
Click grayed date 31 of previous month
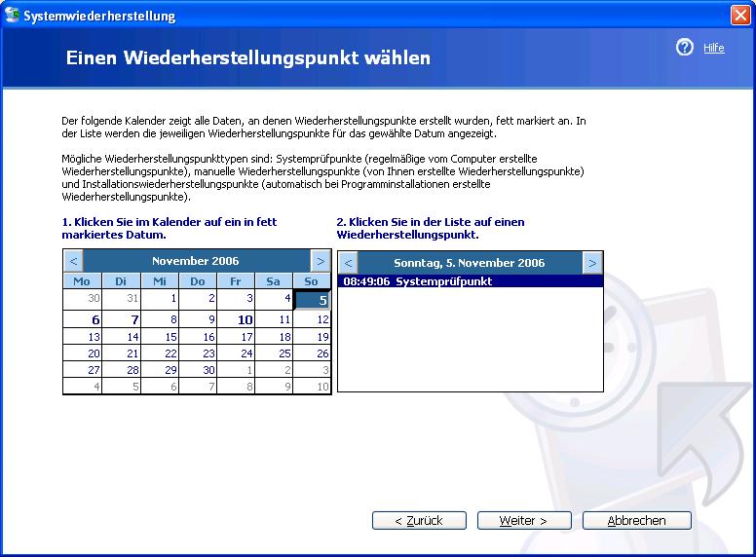tap(121, 299)
